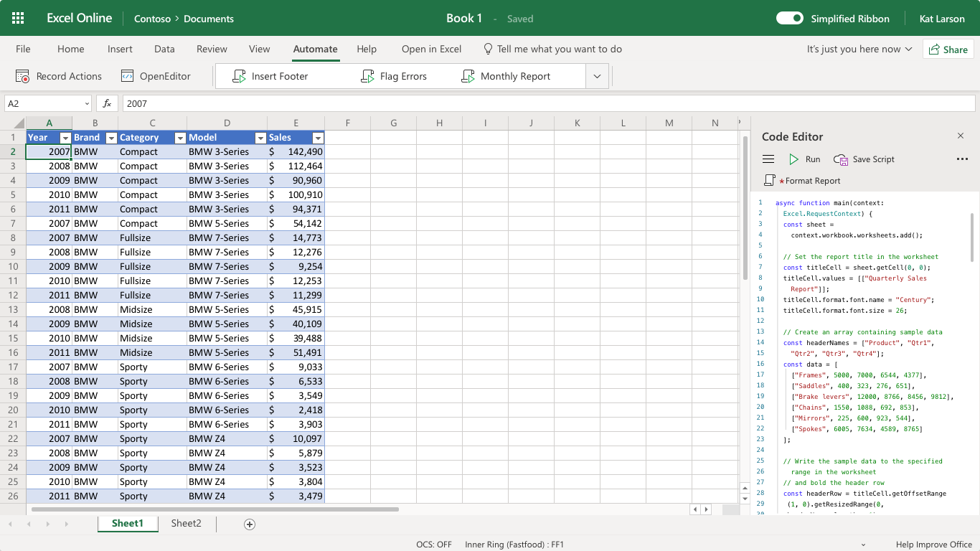Open the Insert ribbon tab

point(120,49)
